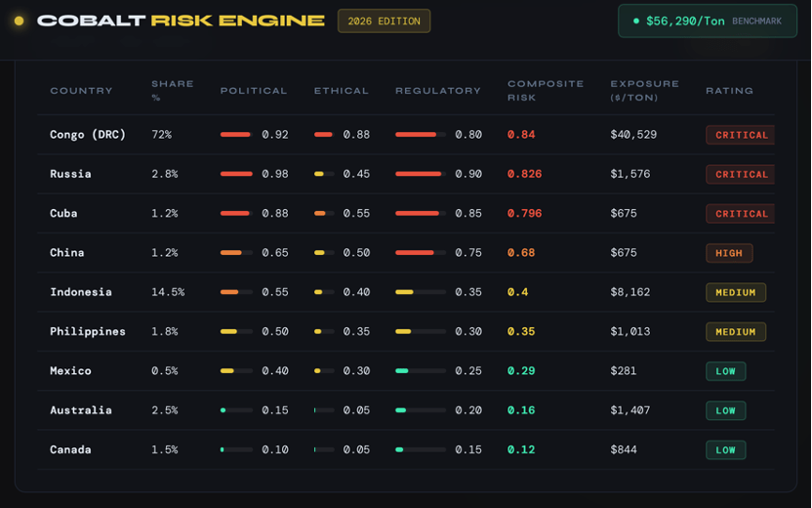Click the yellow dot logo beside Cobalt
The width and height of the screenshot is (812, 508).
[x=19, y=21]
